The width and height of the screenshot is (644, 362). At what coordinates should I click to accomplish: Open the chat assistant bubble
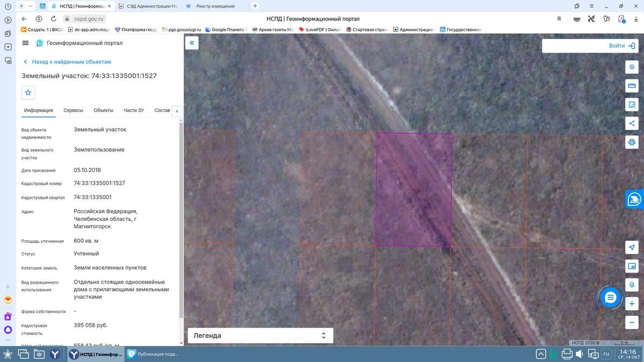[x=610, y=298]
